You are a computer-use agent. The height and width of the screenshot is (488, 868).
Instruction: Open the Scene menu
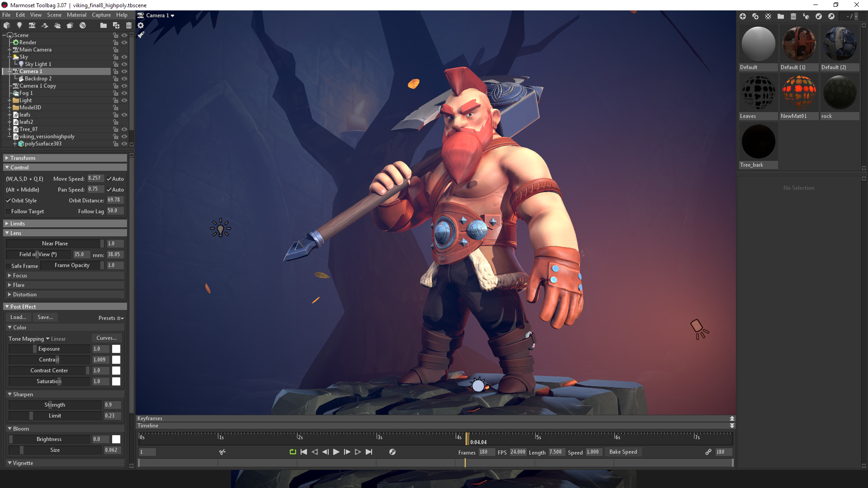coord(54,15)
